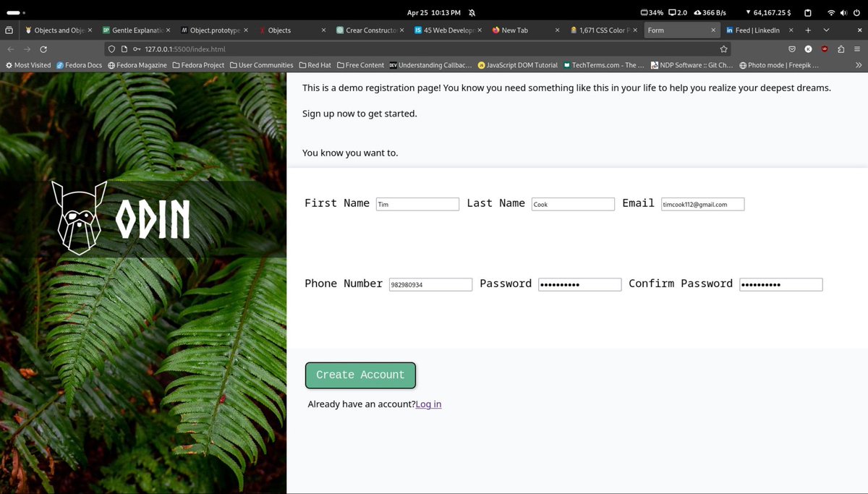868x494 pixels.
Task: Close the Form tab
Action: click(x=714, y=30)
